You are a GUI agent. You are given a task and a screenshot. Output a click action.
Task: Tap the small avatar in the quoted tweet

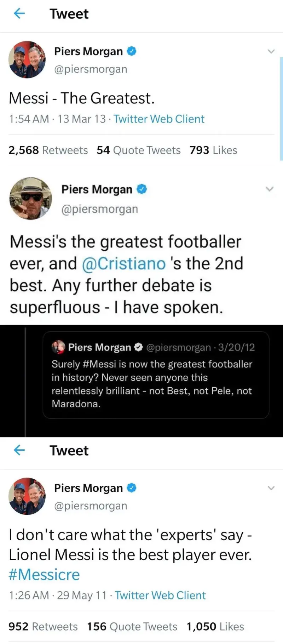58,347
